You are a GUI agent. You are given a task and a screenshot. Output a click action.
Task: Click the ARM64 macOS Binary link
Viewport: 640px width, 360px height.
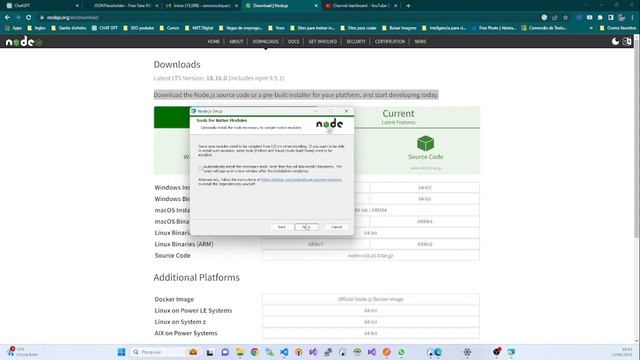pyautogui.click(x=424, y=221)
